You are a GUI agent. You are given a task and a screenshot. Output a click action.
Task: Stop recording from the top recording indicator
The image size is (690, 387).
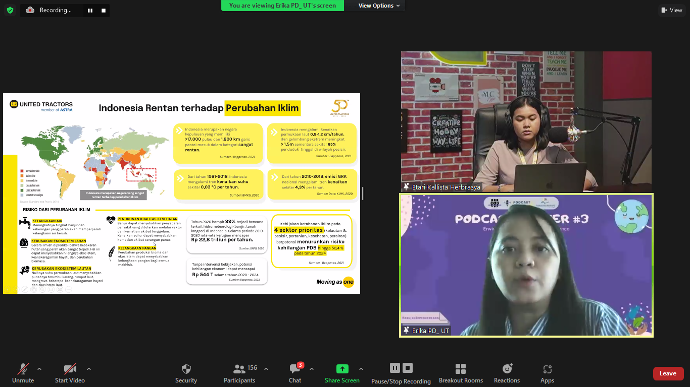pyautogui.click(x=103, y=11)
